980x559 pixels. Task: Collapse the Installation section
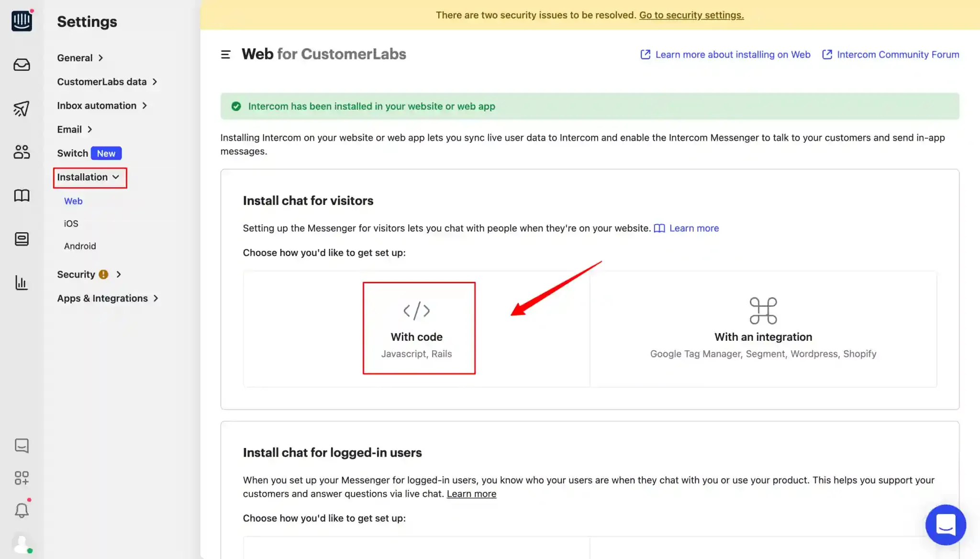(x=89, y=177)
